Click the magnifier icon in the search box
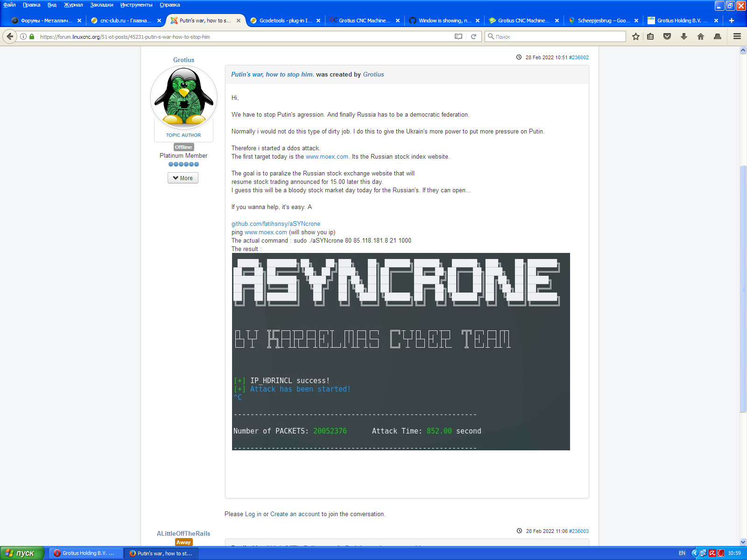The width and height of the screenshot is (747, 560). (x=491, y=36)
